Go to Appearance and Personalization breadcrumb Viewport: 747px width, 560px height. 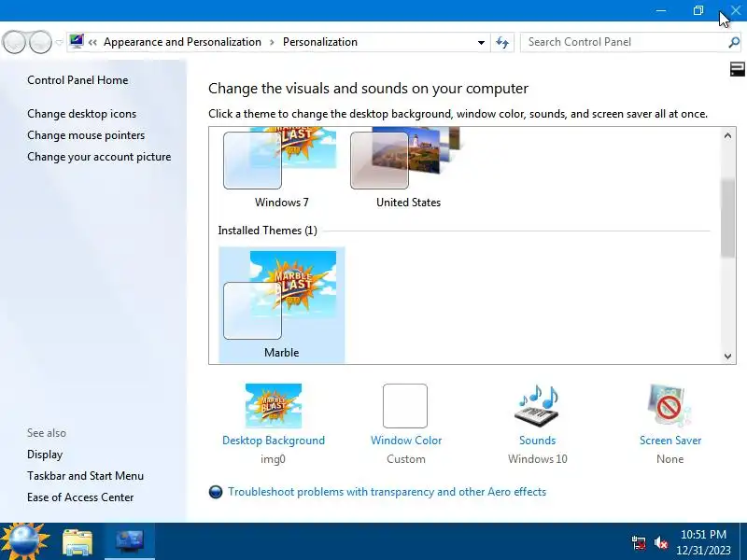tap(182, 42)
